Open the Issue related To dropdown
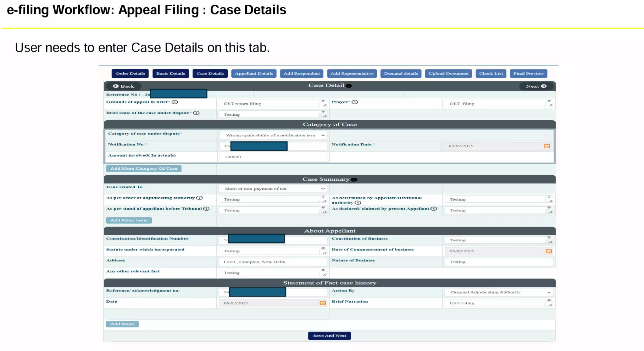The image size is (644, 351). point(273,189)
